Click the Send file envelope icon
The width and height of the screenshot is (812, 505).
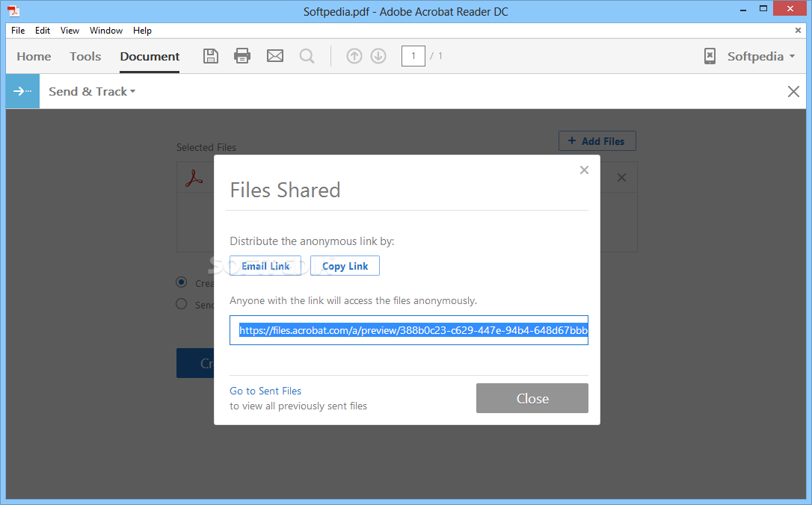click(x=275, y=56)
